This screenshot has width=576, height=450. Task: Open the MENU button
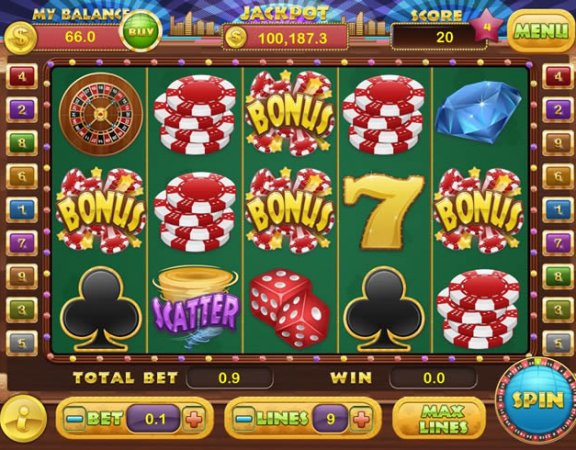541,31
